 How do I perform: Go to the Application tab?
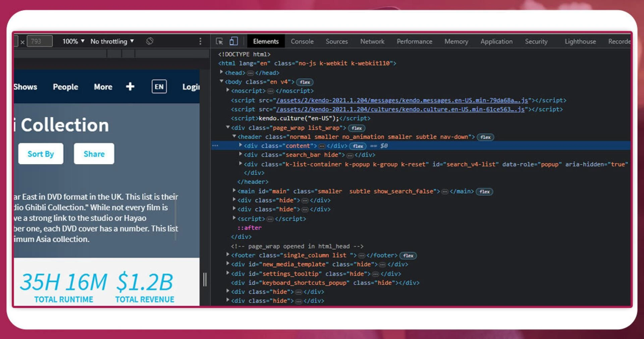click(496, 41)
